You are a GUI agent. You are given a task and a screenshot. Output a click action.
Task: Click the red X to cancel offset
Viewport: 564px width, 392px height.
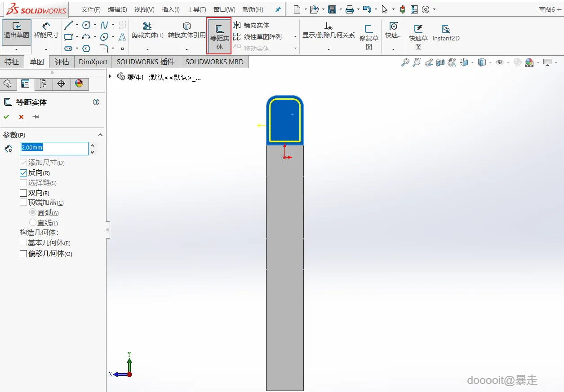click(21, 117)
